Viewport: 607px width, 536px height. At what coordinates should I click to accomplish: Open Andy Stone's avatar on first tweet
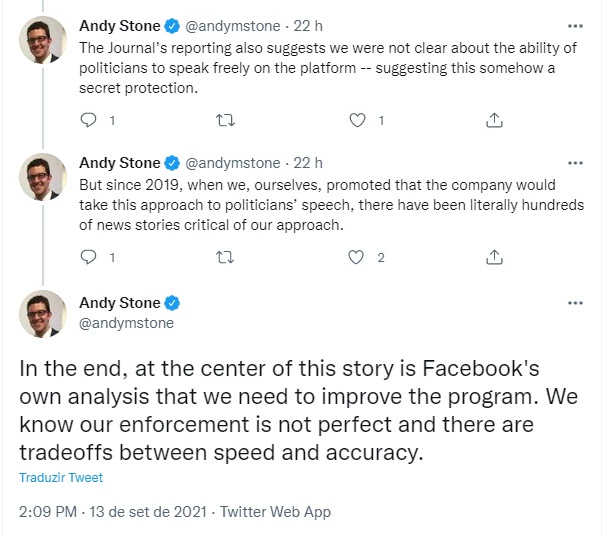43,40
